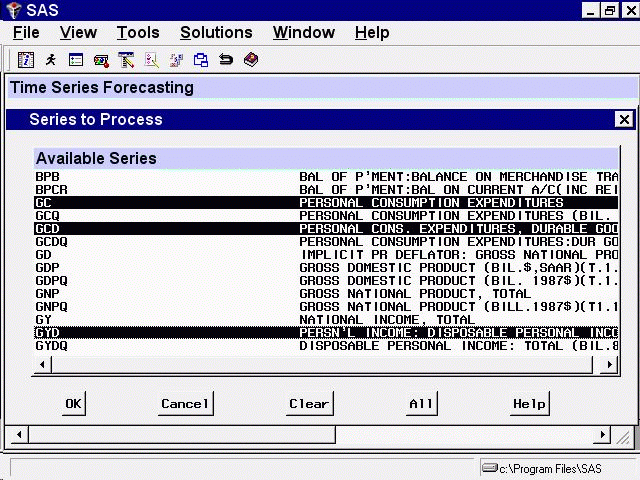Deselect the highlighted GYD series

pyautogui.click(x=326, y=333)
